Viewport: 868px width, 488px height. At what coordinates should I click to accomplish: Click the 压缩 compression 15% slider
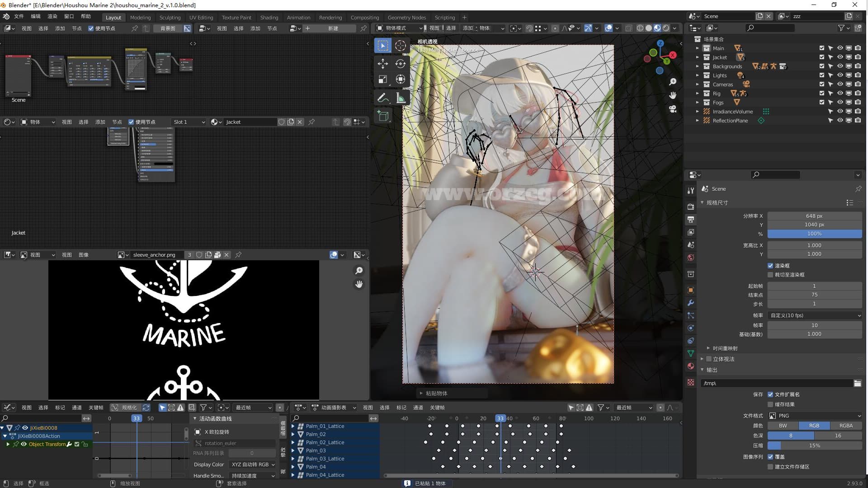click(x=815, y=446)
